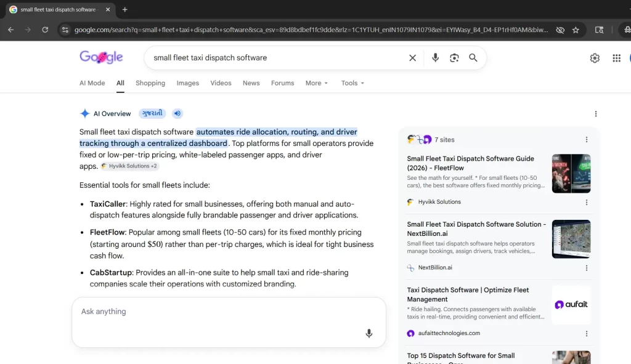Screen dimensions: 631x364
Task: Open the Hyvikk Solutions +2 source chip
Action: click(129, 166)
